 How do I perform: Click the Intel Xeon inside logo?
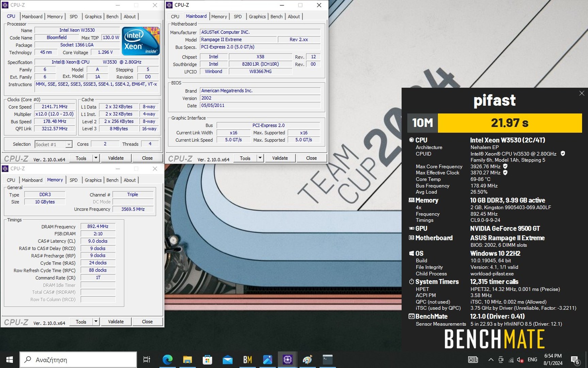[x=141, y=41]
